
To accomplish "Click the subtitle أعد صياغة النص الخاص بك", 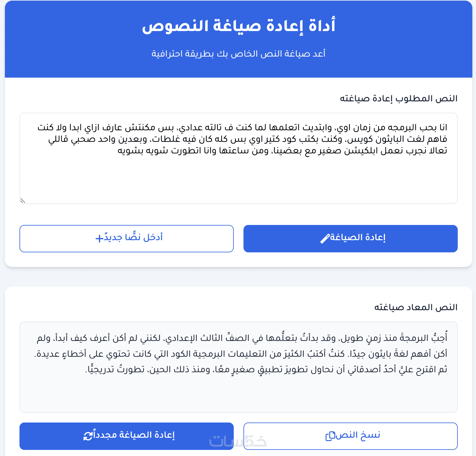I will pos(239,54).
